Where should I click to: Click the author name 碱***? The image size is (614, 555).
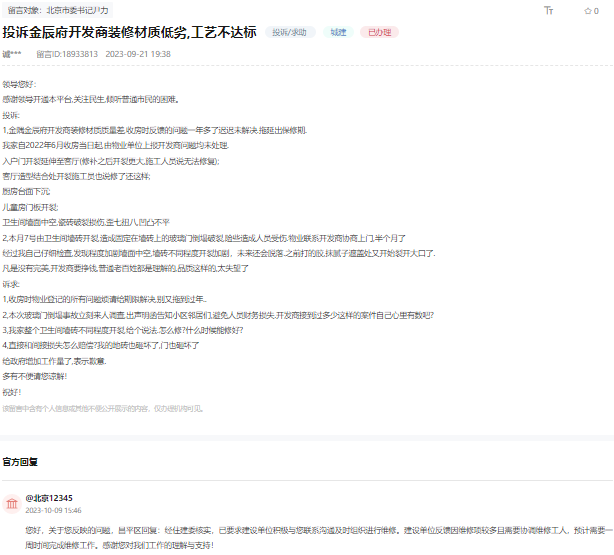12,54
